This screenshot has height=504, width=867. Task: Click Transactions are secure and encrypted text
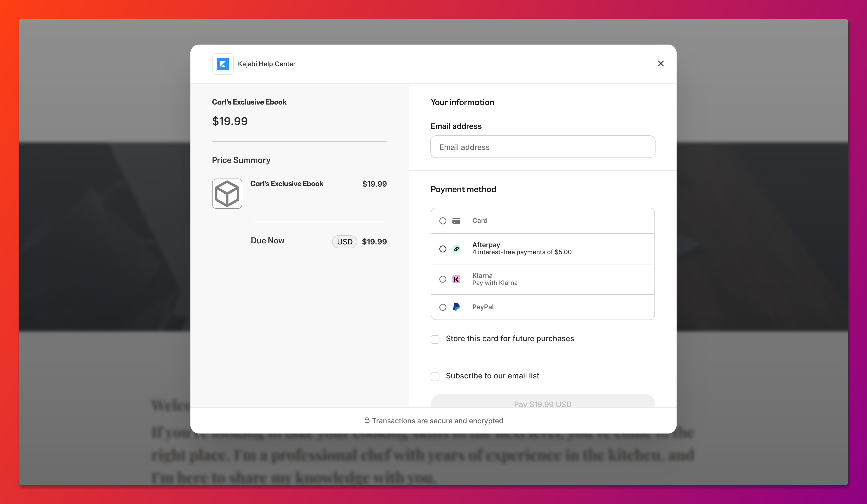tap(438, 421)
